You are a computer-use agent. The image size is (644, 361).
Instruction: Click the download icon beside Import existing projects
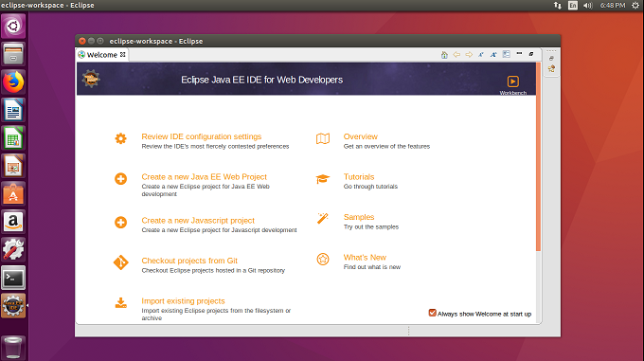[x=121, y=302]
